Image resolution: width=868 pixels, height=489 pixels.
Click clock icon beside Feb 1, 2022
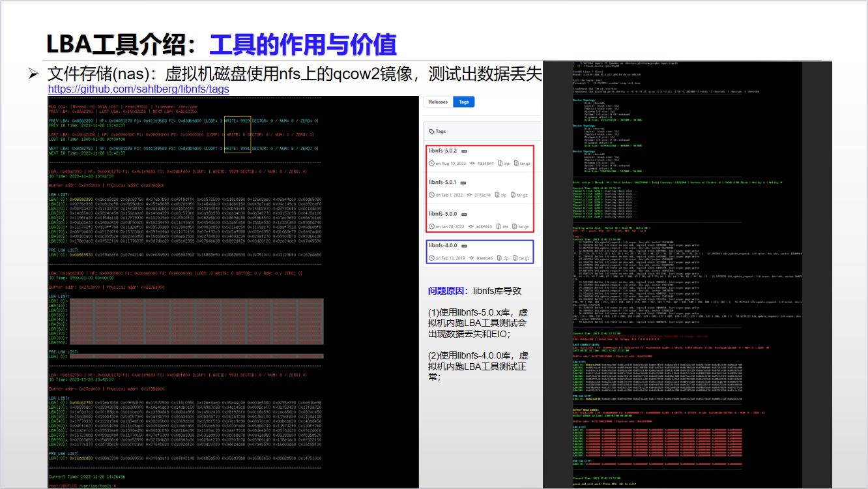431,195
